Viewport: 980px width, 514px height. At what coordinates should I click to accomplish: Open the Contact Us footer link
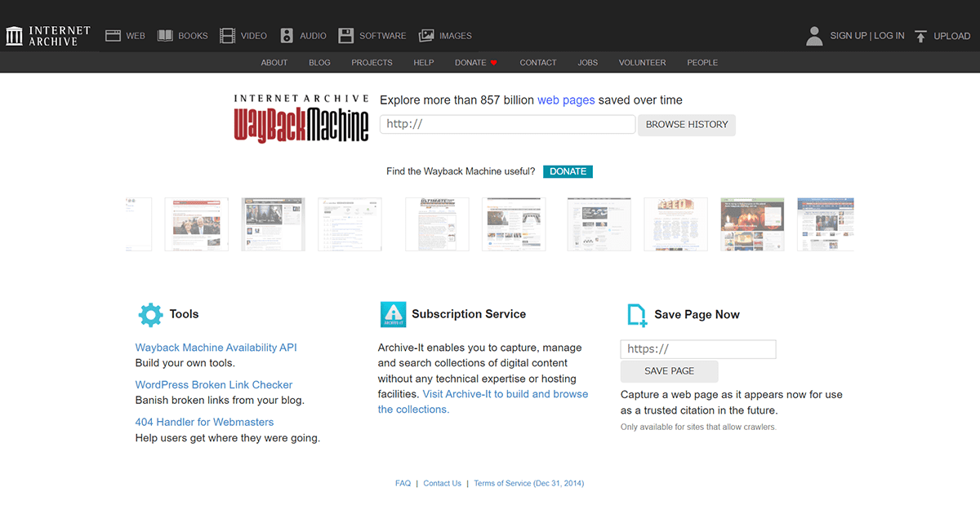443,484
